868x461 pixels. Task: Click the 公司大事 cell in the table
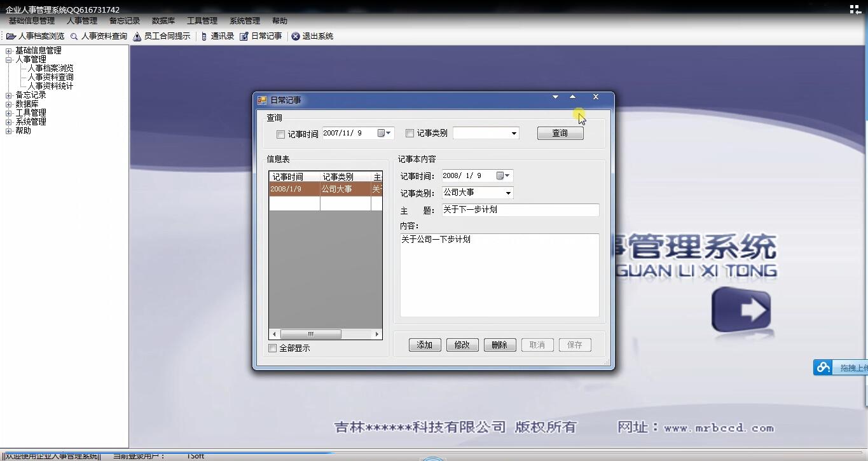click(x=345, y=189)
